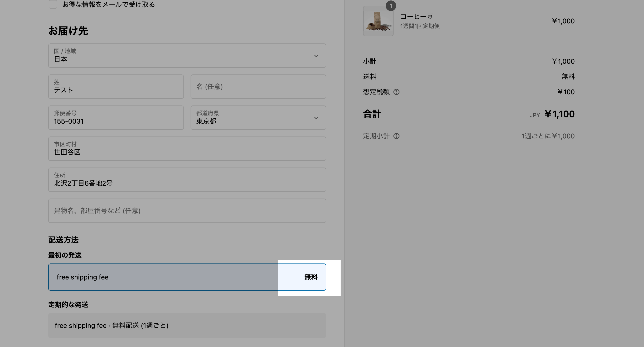Screen dimensions: 644x347
Task: Click the コーヒー豆 product name
Action: point(416,16)
